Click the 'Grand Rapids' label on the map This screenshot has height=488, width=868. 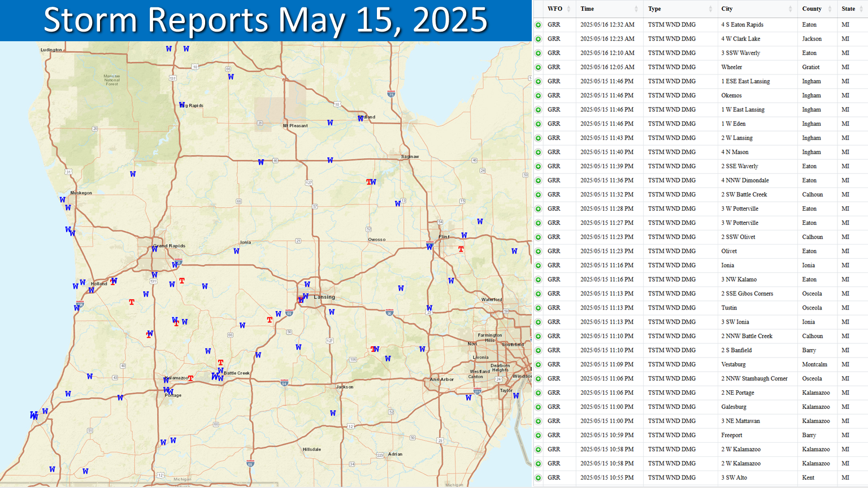point(169,246)
